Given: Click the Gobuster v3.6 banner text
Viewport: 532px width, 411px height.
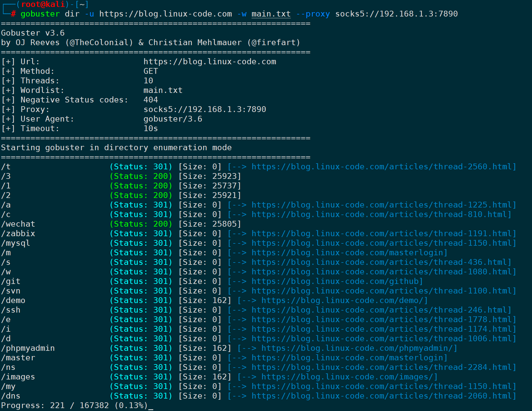Looking at the screenshot, I should coord(33,33).
